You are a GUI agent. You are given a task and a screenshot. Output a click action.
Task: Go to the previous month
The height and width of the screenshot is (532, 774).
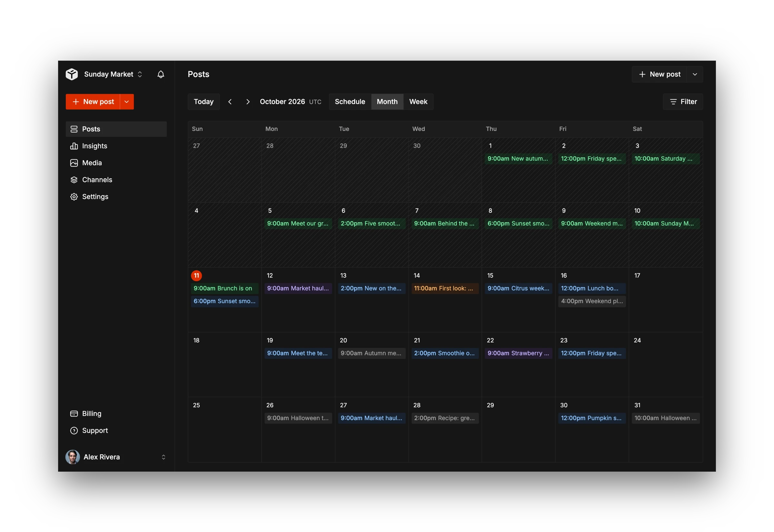[230, 102]
